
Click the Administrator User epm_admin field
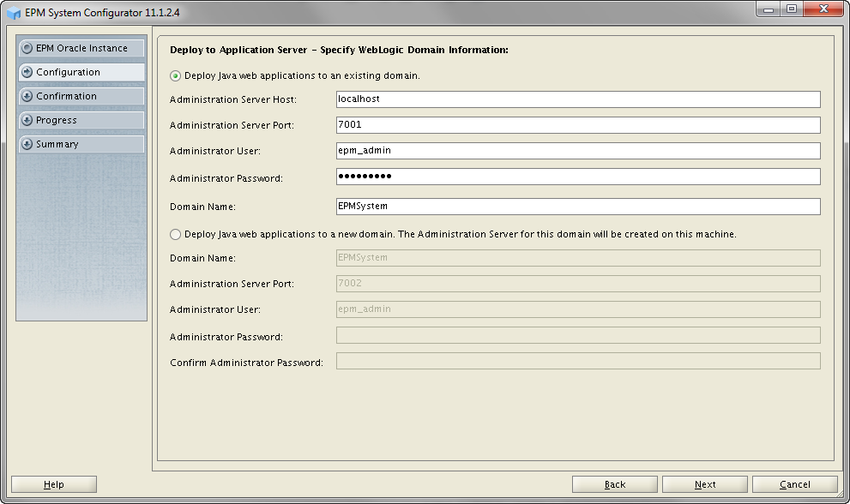tap(578, 151)
